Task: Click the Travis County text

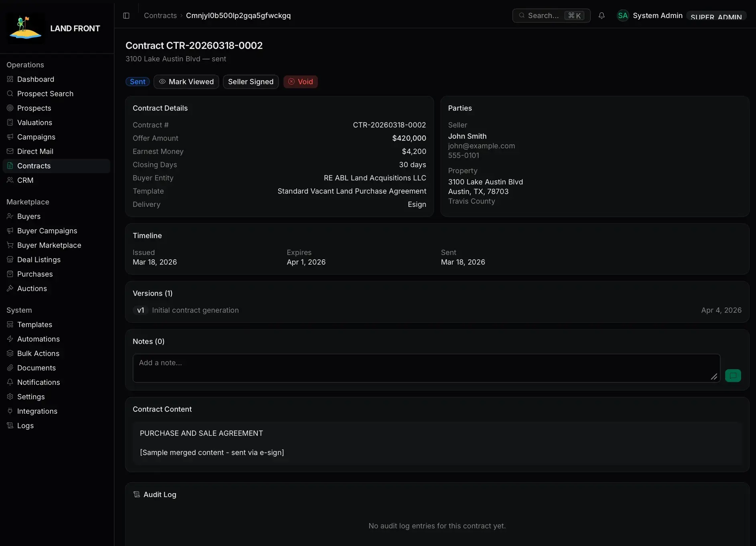Action: pos(472,201)
